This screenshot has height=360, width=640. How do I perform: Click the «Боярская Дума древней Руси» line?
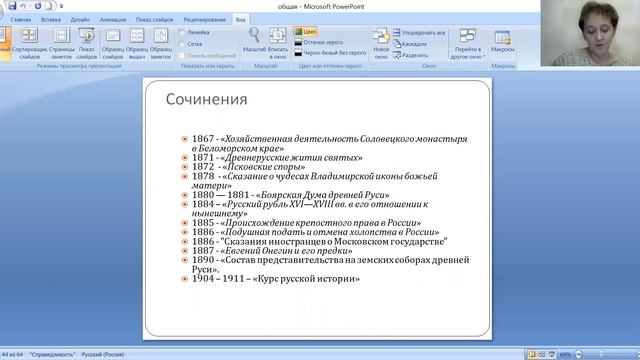pos(291,195)
